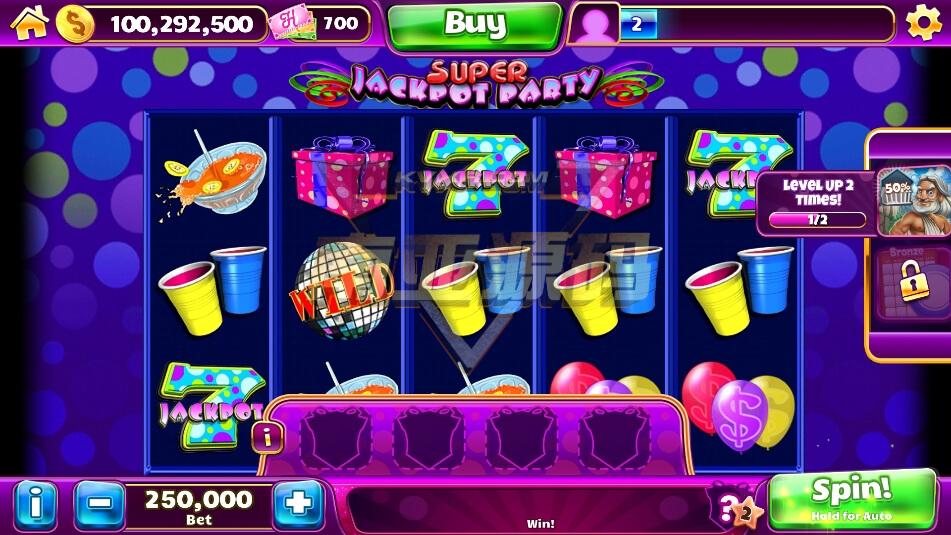Click the 250,000 bet amount display
Image resolution: width=951 pixels, height=535 pixels.
coord(198,505)
